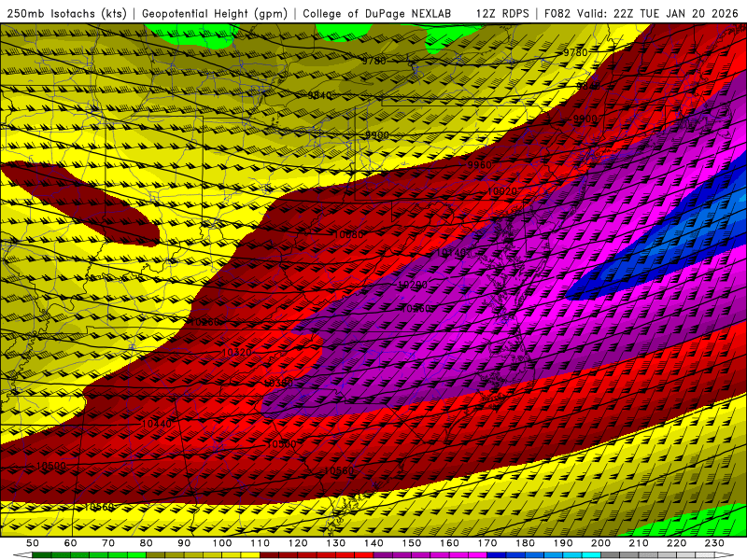
Task: Choose the dark blue swatch below 170
Action: click(x=497, y=555)
